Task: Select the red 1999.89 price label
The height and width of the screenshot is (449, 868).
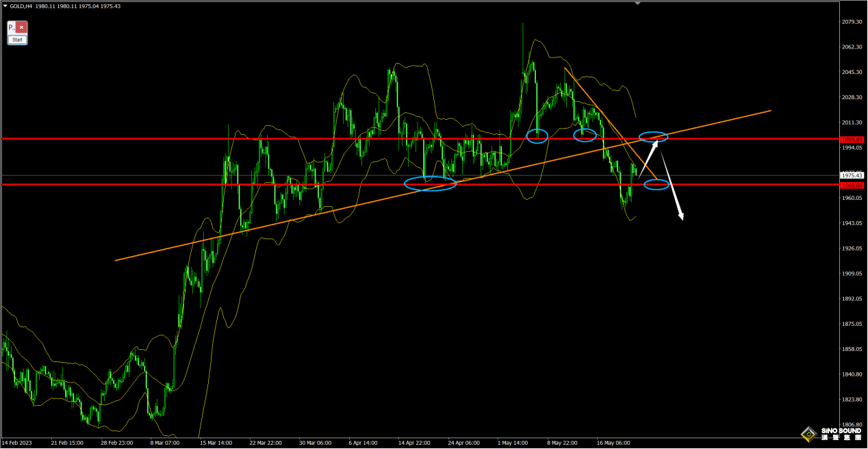Action: pos(852,139)
